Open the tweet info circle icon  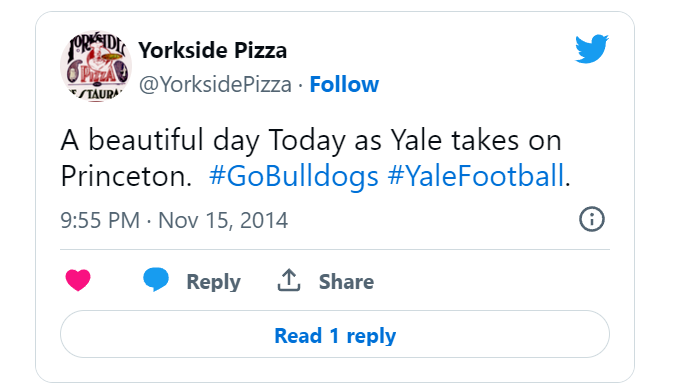pos(591,219)
